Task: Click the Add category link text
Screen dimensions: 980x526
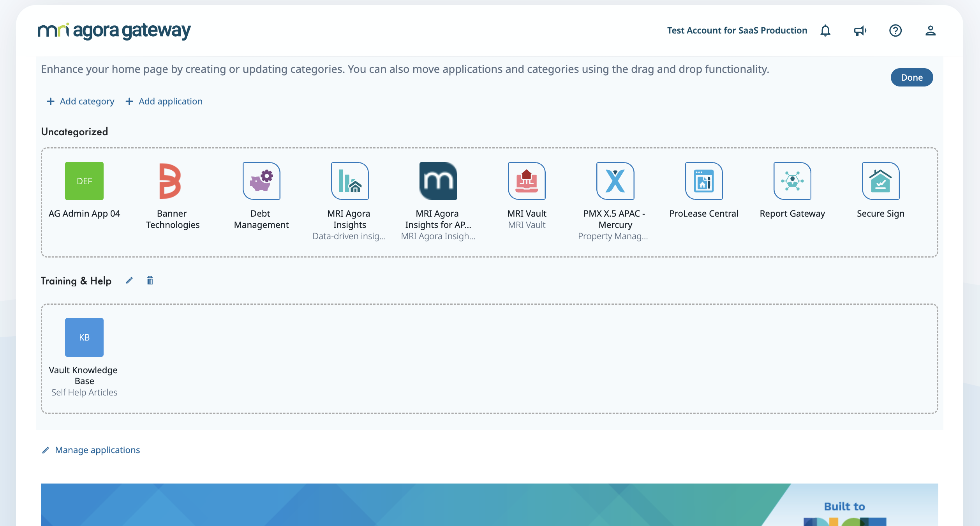Action: (87, 101)
